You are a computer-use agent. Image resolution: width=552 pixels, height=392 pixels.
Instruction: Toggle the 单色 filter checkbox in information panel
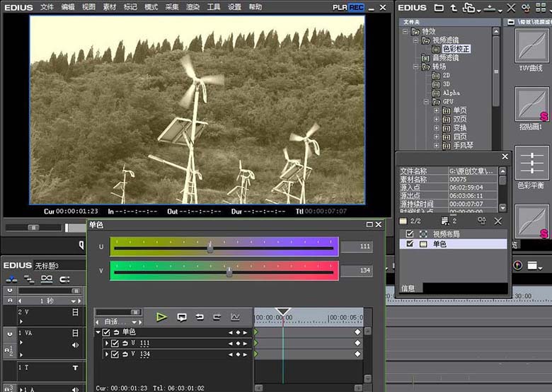(410, 243)
